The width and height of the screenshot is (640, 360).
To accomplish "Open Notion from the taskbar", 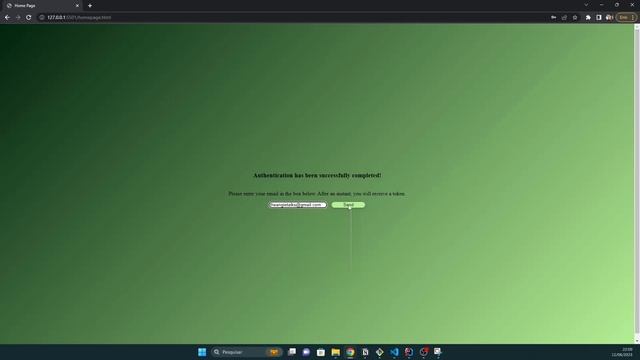I will [x=365, y=352].
